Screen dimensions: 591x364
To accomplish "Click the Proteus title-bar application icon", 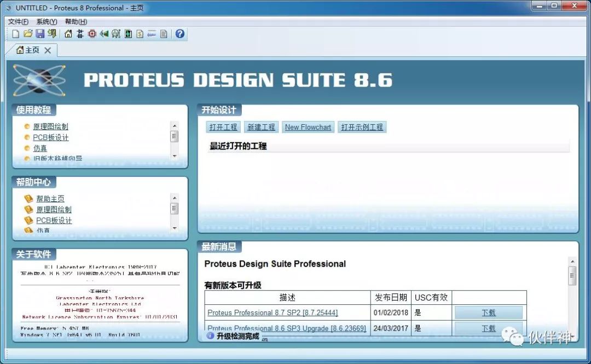I will (9, 8).
